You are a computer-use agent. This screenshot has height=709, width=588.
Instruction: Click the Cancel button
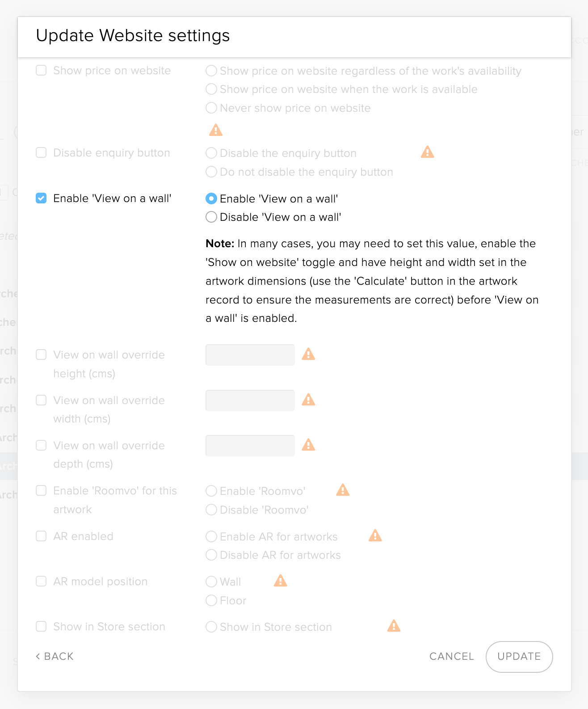[451, 656]
